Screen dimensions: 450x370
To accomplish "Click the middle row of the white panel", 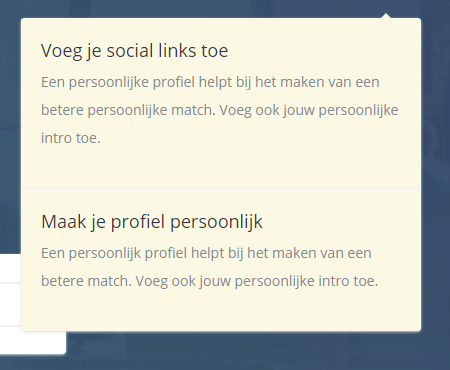I will (10, 304).
